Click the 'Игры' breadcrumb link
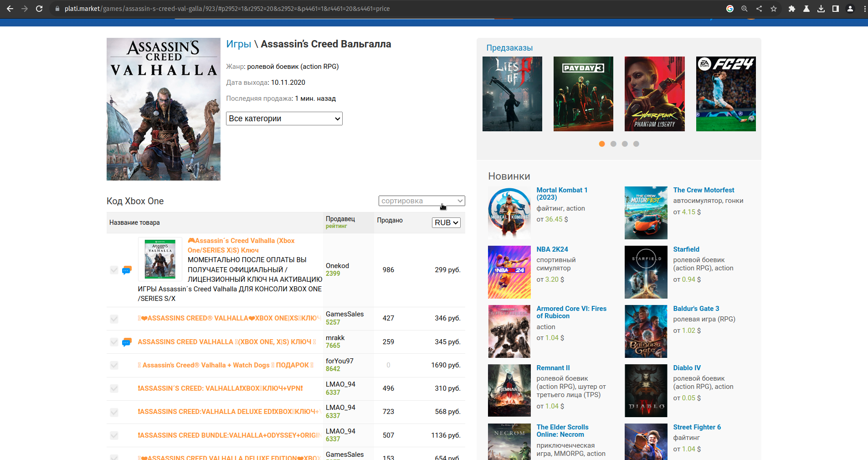Image resolution: width=868 pixels, height=460 pixels. point(239,44)
